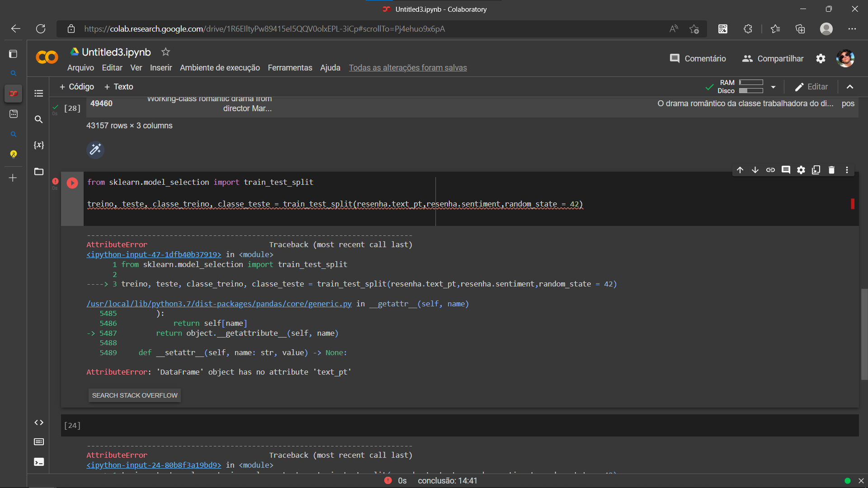868x488 pixels.
Task: Switch to Editar mode
Action: 811,87
